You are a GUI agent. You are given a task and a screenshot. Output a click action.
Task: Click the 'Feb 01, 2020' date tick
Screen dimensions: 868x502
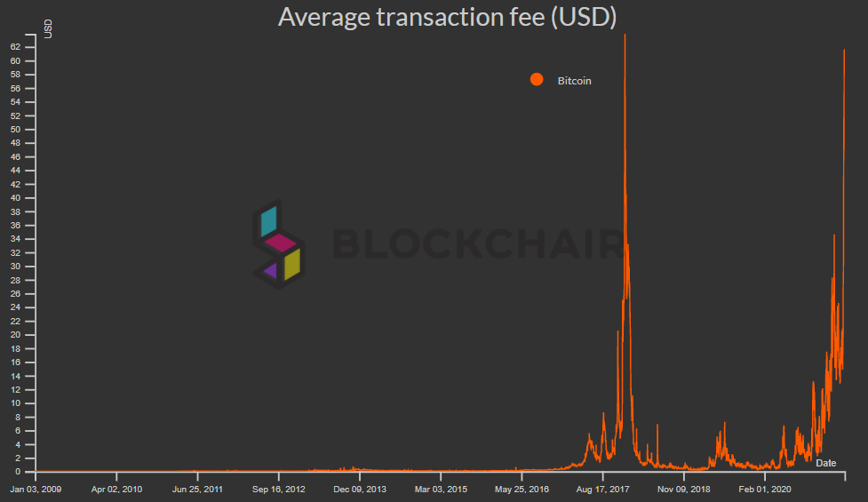[764, 489]
